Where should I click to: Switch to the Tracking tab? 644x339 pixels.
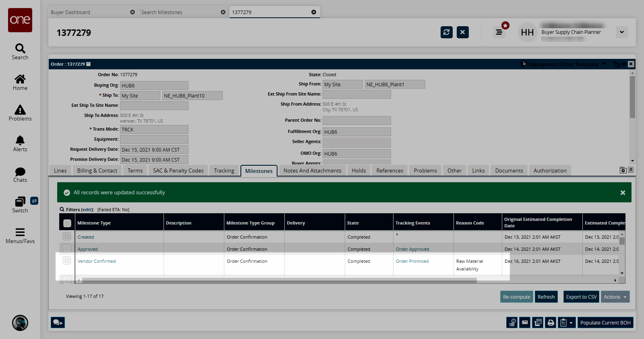(x=224, y=171)
